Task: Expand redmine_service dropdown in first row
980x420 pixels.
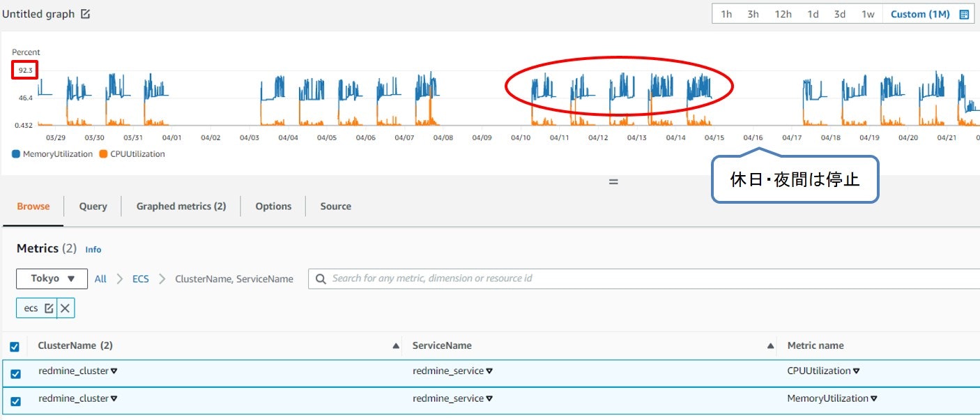Action: click(x=489, y=371)
